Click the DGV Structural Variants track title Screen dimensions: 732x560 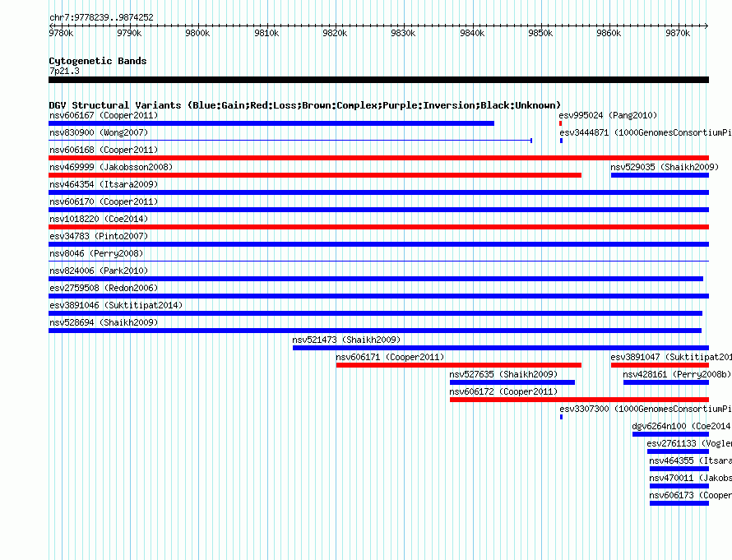304,105
